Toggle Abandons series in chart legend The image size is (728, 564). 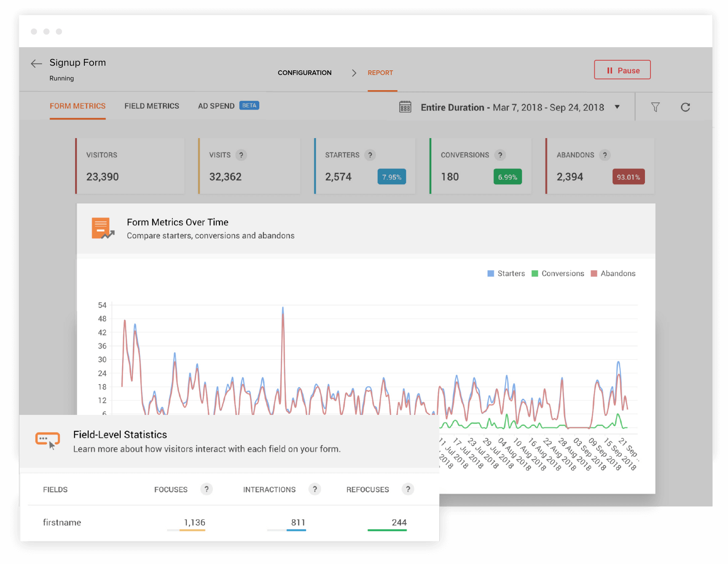click(613, 273)
